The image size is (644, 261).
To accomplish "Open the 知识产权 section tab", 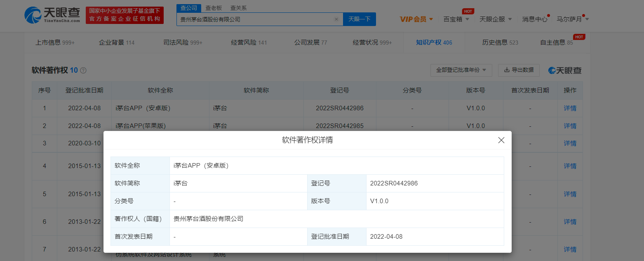I will tap(434, 43).
